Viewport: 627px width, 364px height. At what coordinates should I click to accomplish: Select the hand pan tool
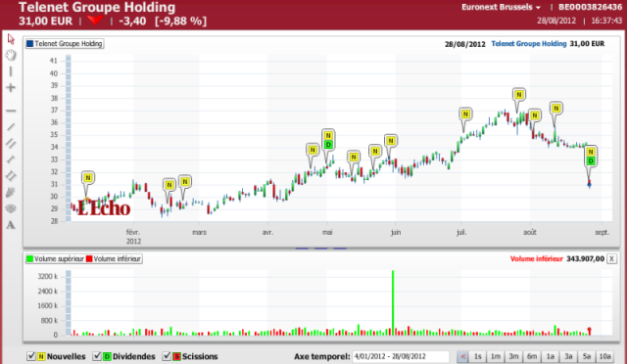[x=11, y=55]
